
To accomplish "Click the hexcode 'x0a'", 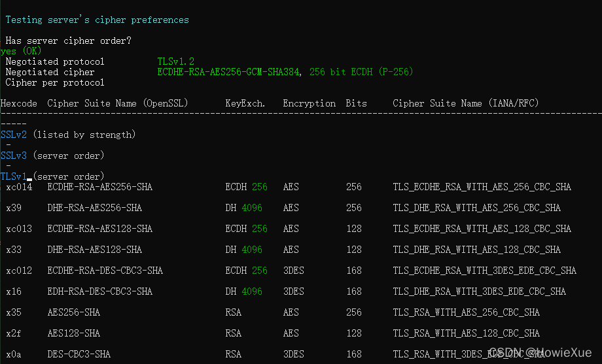I will click(14, 354).
